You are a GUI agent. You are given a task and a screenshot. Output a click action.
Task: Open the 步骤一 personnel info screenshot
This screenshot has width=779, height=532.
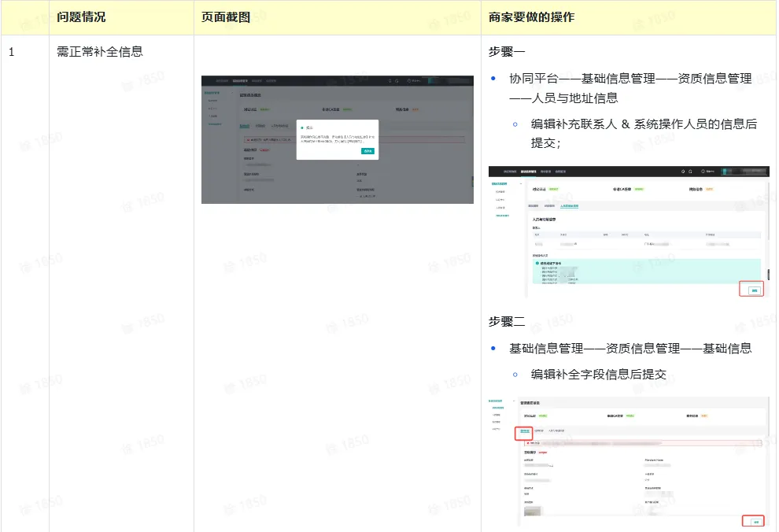point(629,232)
